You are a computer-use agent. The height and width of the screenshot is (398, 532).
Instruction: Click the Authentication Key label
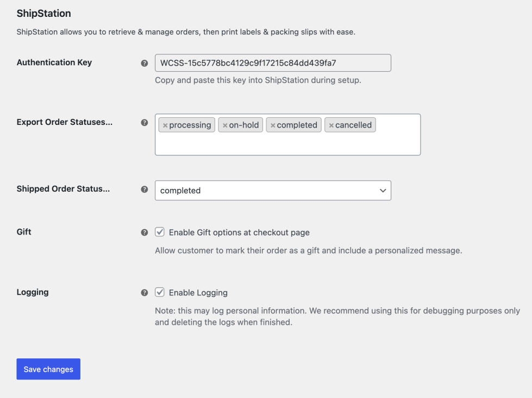point(54,62)
